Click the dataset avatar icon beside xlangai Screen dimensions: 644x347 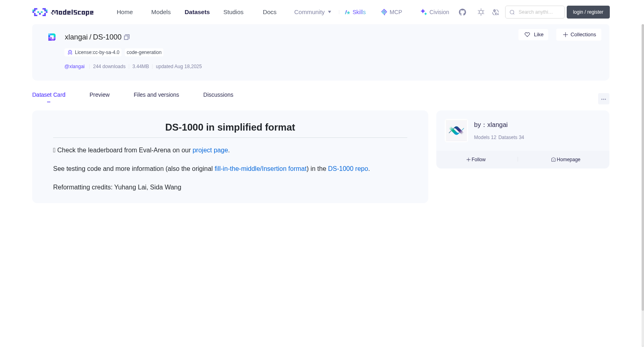(x=52, y=37)
